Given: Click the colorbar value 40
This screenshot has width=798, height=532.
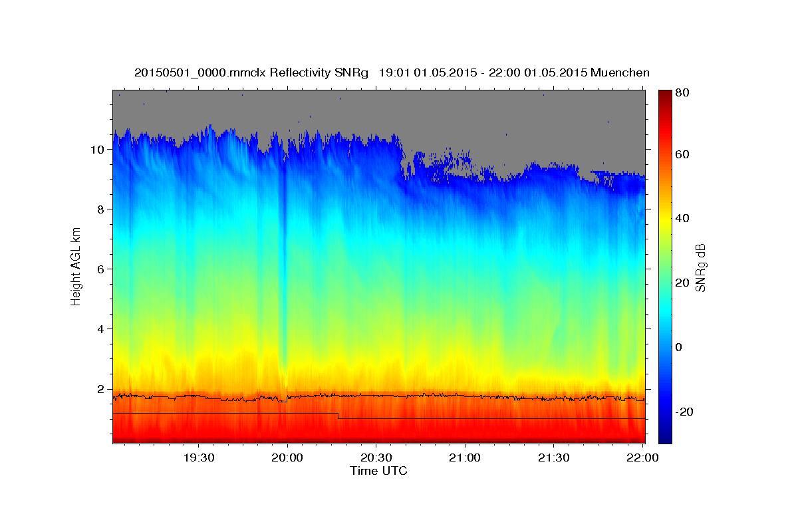Looking at the screenshot, I should (682, 218).
